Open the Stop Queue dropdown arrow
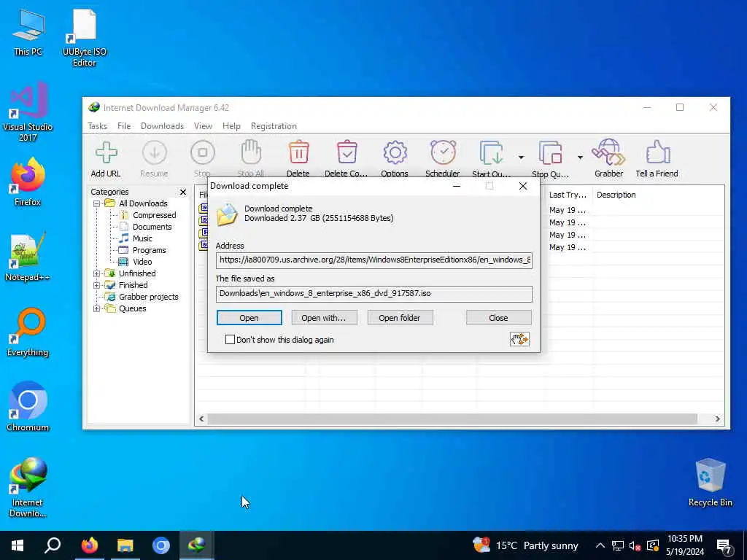The height and width of the screenshot is (560, 747). pyautogui.click(x=580, y=157)
